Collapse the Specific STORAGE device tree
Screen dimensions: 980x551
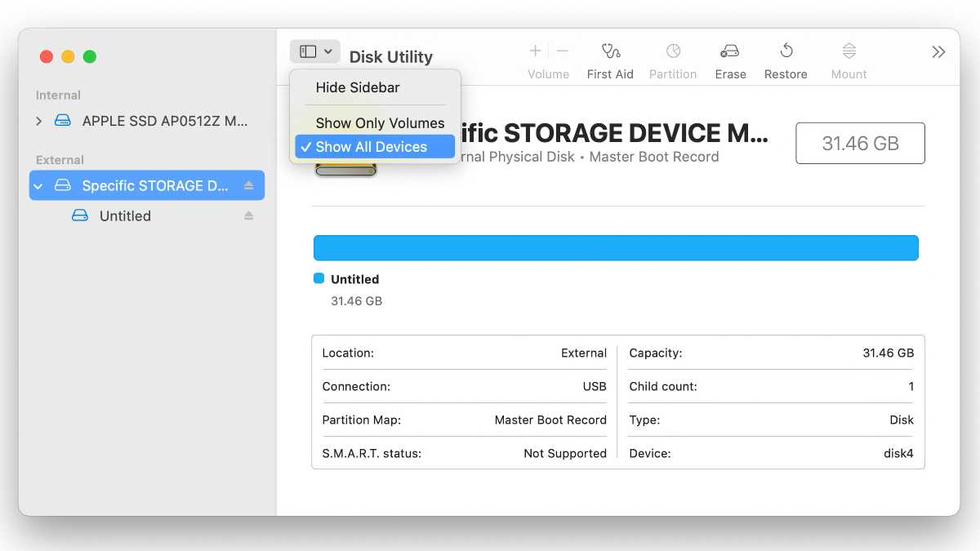pos(38,185)
